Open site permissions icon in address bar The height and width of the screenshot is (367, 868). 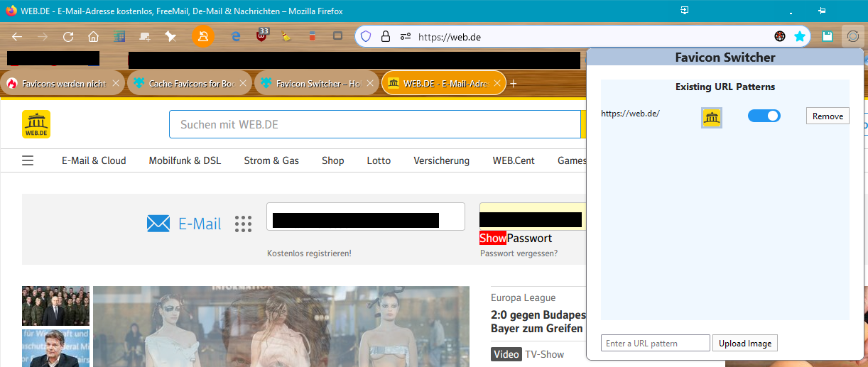pos(406,36)
